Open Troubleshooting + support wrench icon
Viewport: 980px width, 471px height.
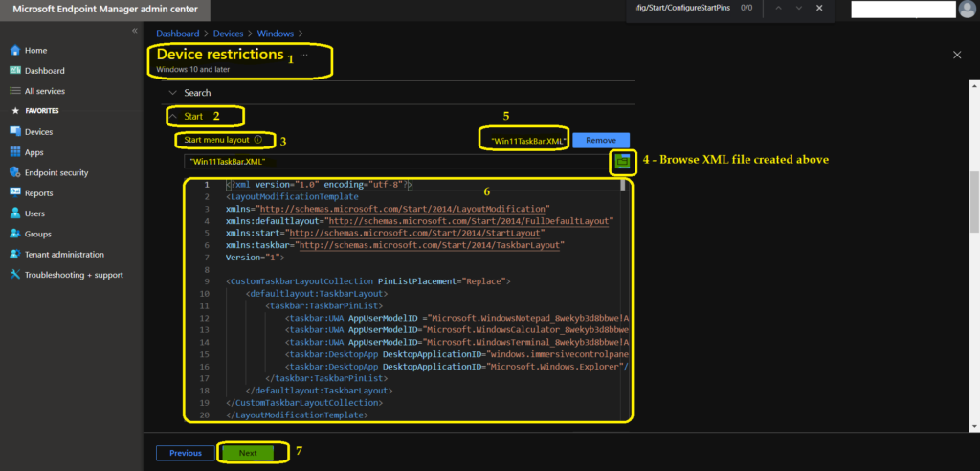click(15, 275)
